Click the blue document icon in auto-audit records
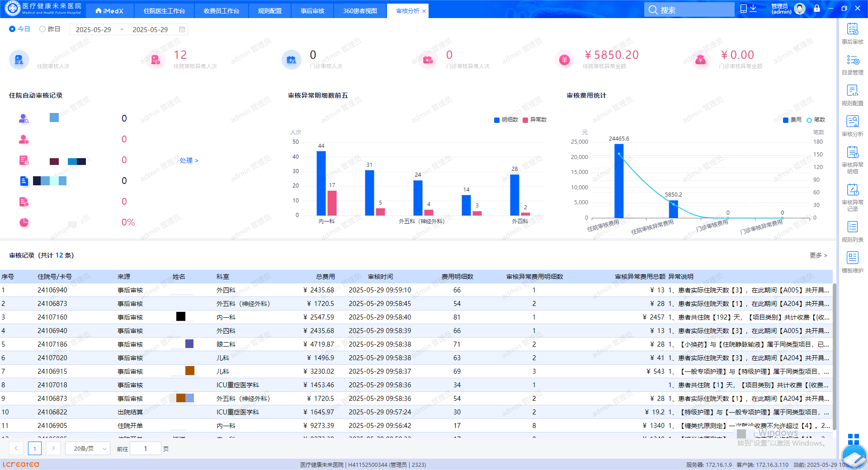Screen dimensions: 868x470 click(24, 181)
